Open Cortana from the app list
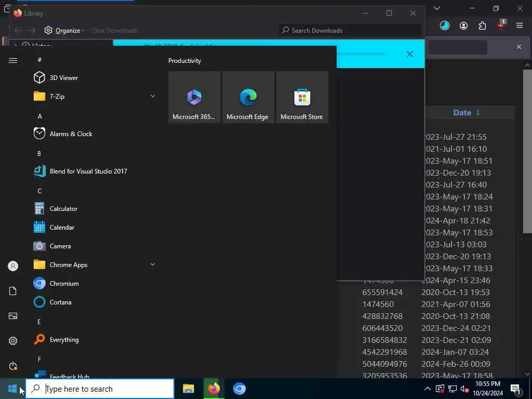The height and width of the screenshot is (399, 532). [x=60, y=302]
